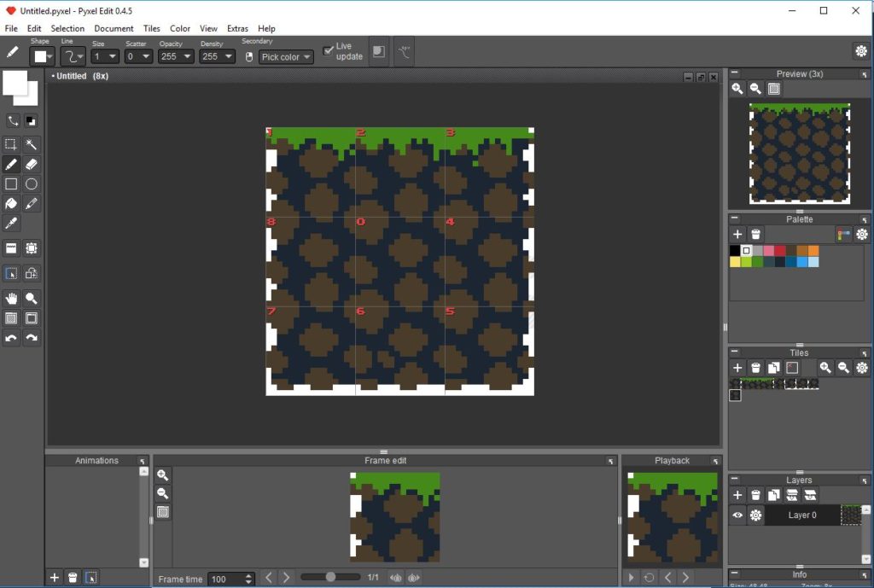Select the red swatch in the Palette

[779, 250]
